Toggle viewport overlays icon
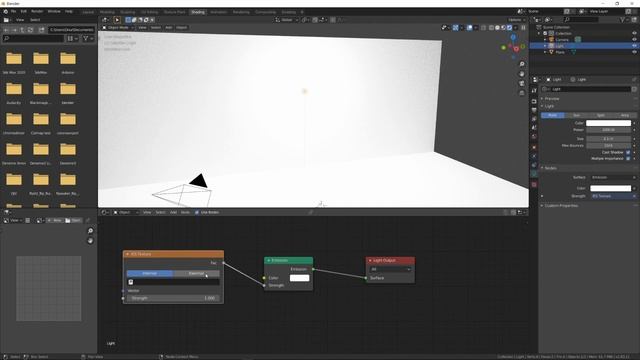The width and height of the screenshot is (640, 360). coord(469,28)
